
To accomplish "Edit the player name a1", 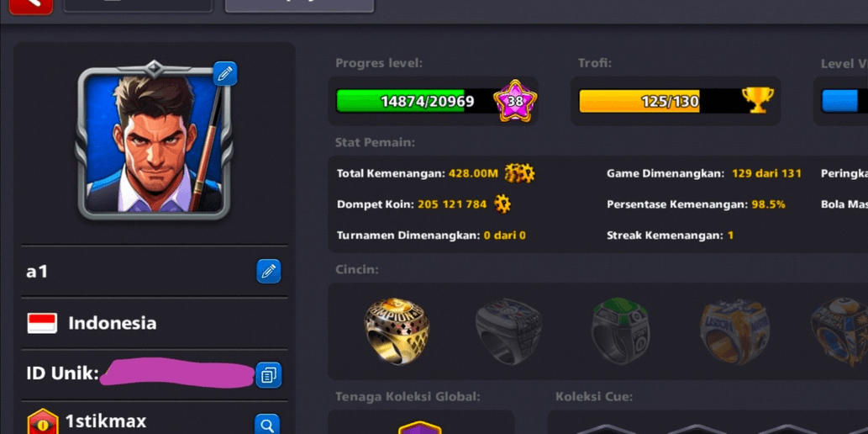I will click(269, 271).
